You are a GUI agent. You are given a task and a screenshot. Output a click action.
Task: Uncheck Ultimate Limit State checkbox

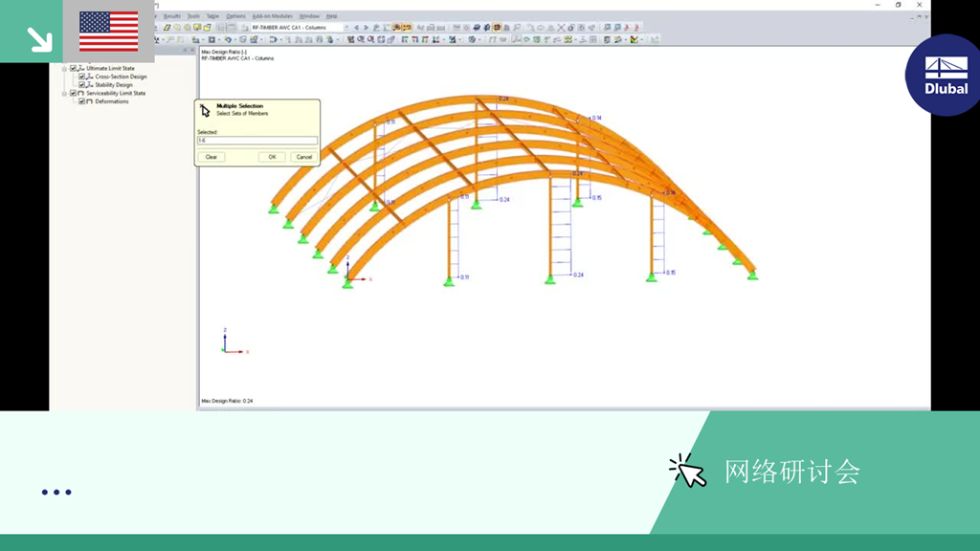tap(73, 68)
